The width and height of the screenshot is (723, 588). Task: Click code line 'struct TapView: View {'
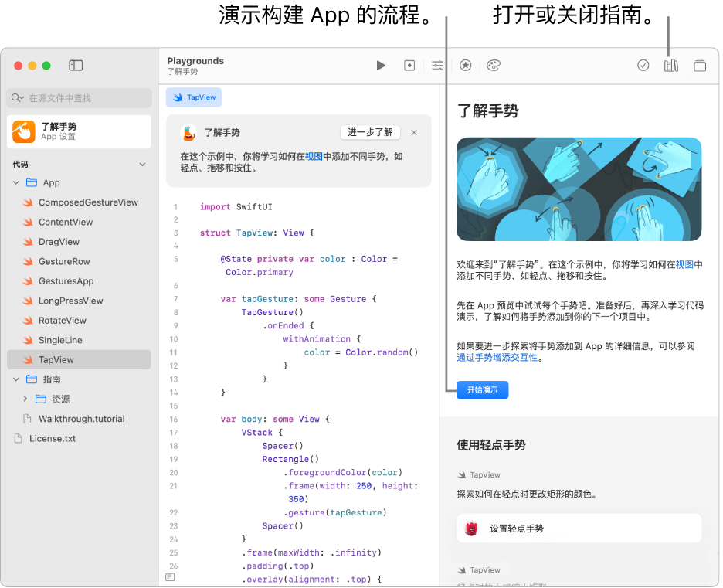click(256, 233)
